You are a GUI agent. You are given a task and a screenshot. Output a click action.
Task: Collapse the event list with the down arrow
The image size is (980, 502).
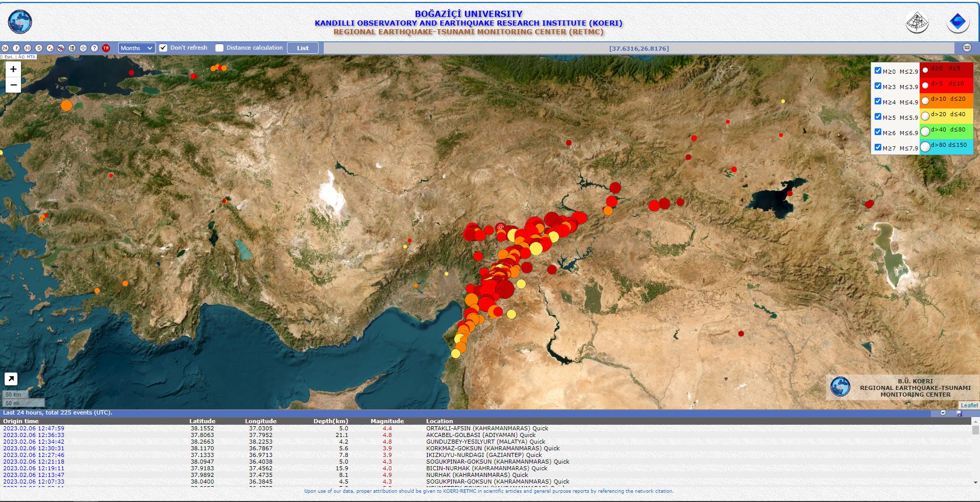click(x=943, y=413)
